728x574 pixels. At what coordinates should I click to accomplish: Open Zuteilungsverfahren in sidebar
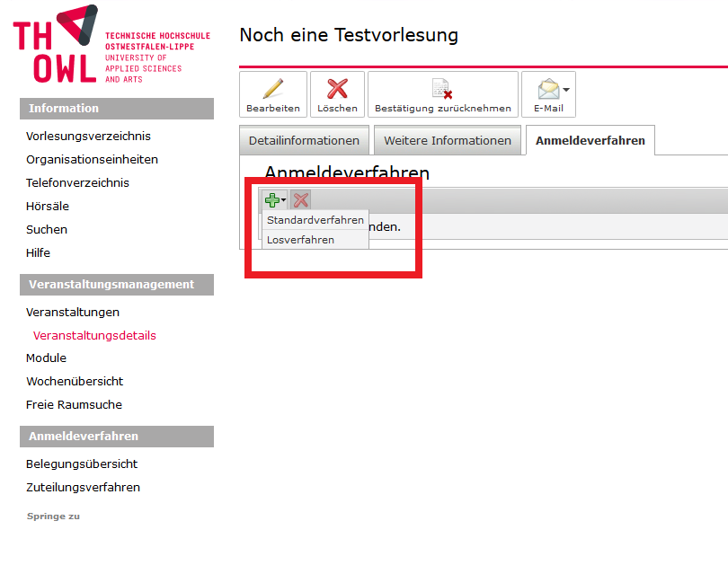point(83,488)
